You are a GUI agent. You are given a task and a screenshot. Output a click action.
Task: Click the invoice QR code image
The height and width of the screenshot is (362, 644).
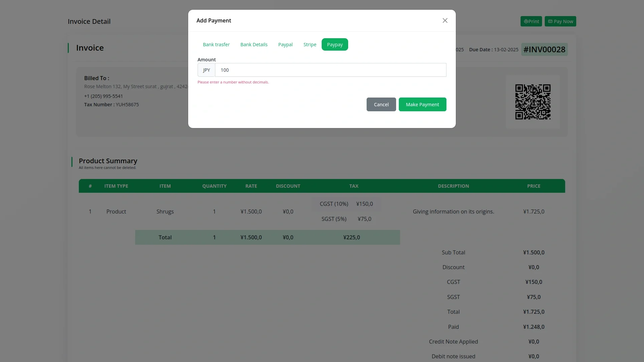coord(533,102)
